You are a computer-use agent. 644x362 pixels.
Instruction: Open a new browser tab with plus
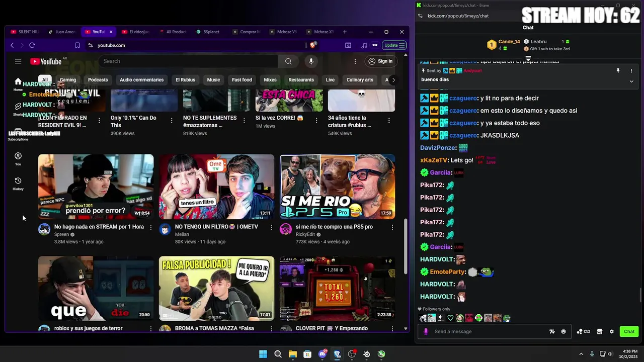(345, 32)
